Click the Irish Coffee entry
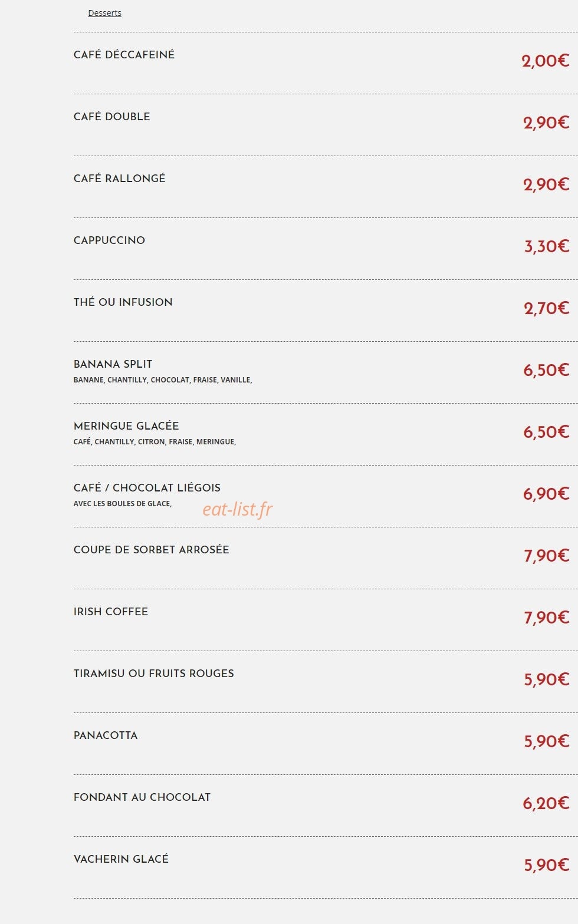The width and height of the screenshot is (578, 924). tap(111, 612)
